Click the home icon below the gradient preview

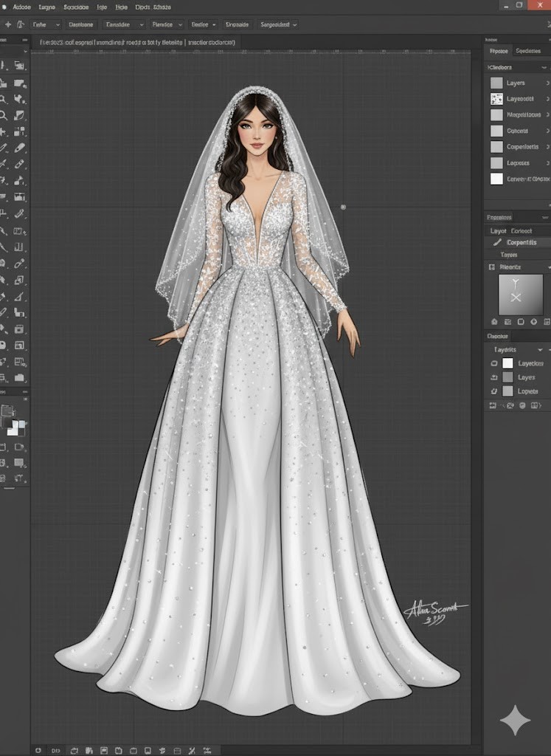[x=494, y=322]
